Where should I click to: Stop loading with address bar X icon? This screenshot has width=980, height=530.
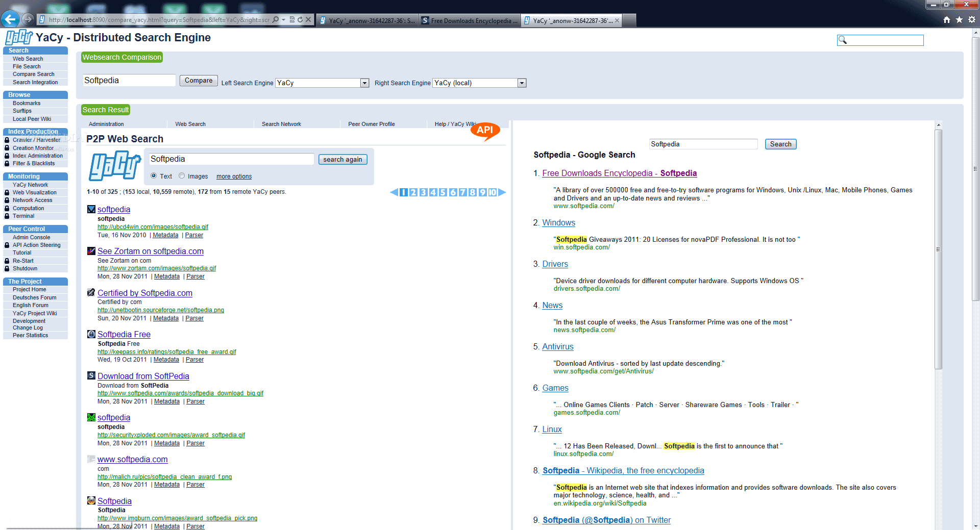[x=308, y=19]
